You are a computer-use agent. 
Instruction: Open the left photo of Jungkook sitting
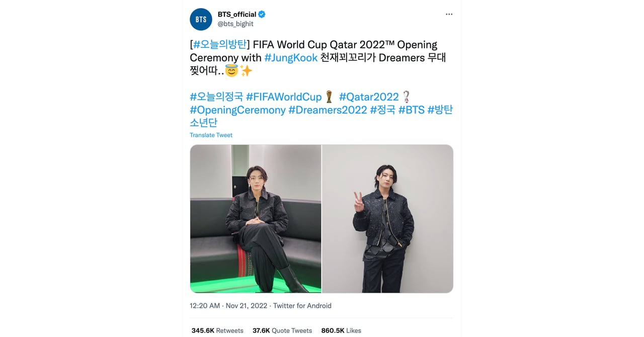(x=255, y=218)
